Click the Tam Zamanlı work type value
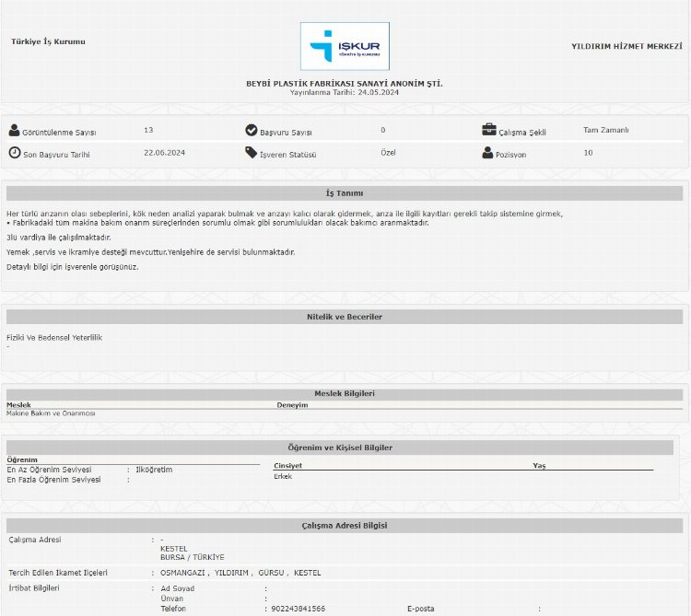The height and width of the screenshot is (616, 691). coord(606,131)
